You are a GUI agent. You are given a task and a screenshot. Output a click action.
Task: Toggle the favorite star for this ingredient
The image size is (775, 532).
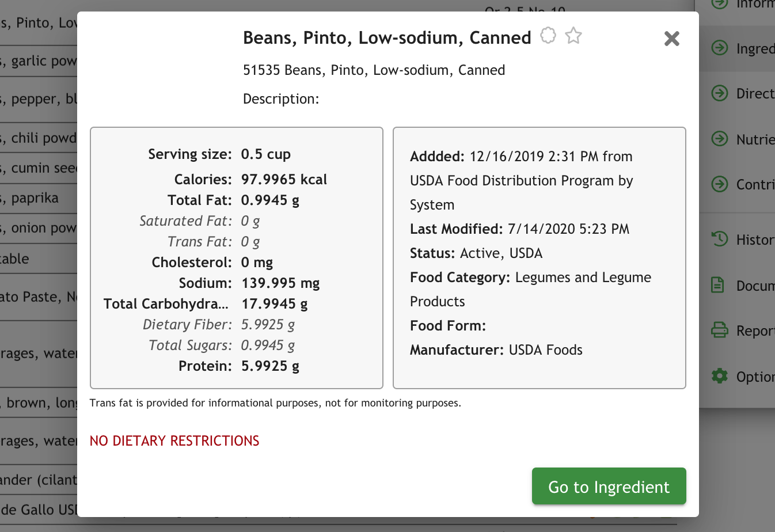pos(573,36)
